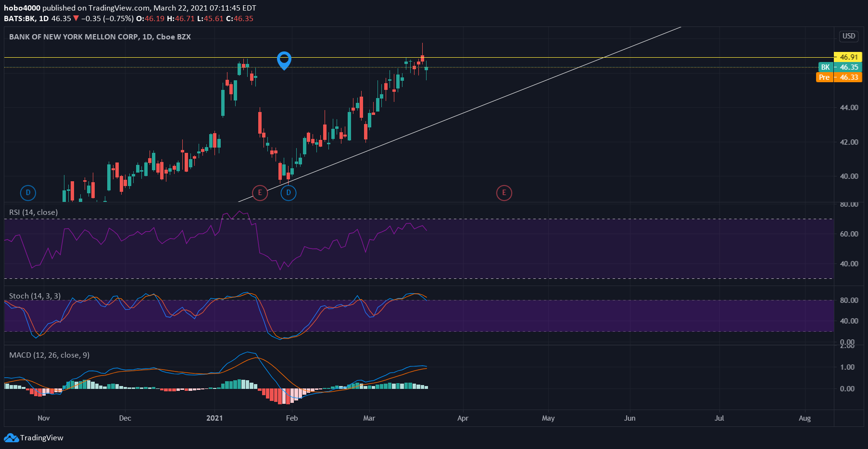Click the dividend D marker near February
This screenshot has height=449, width=868.
coord(289,193)
